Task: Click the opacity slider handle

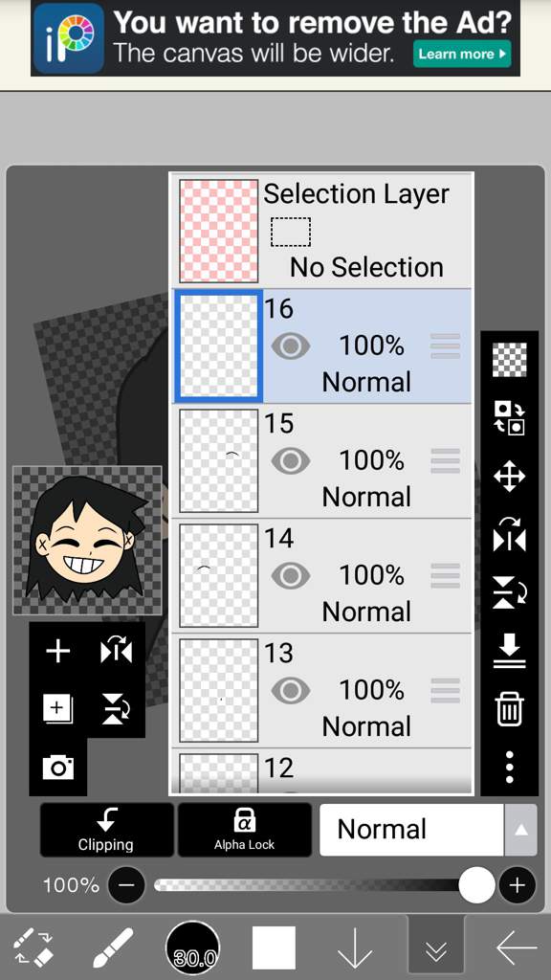Action: point(476,885)
